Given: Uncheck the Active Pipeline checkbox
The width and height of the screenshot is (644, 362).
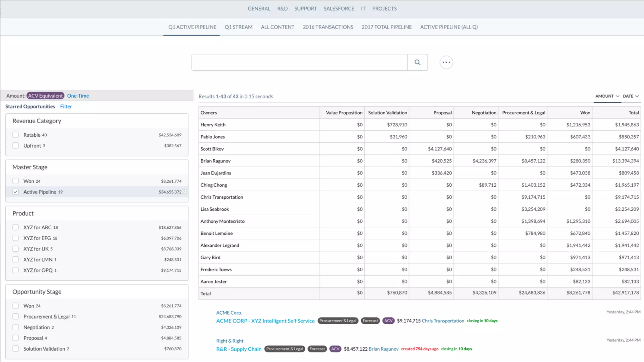Looking at the screenshot, I should pyautogui.click(x=15, y=192).
